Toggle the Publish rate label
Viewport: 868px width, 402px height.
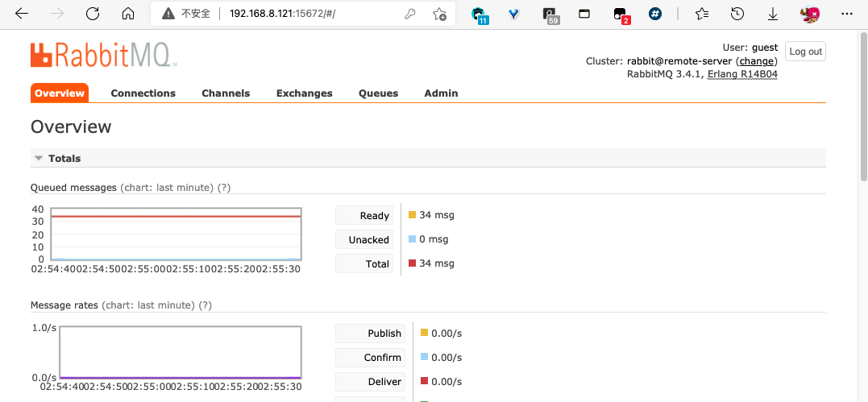(371, 334)
